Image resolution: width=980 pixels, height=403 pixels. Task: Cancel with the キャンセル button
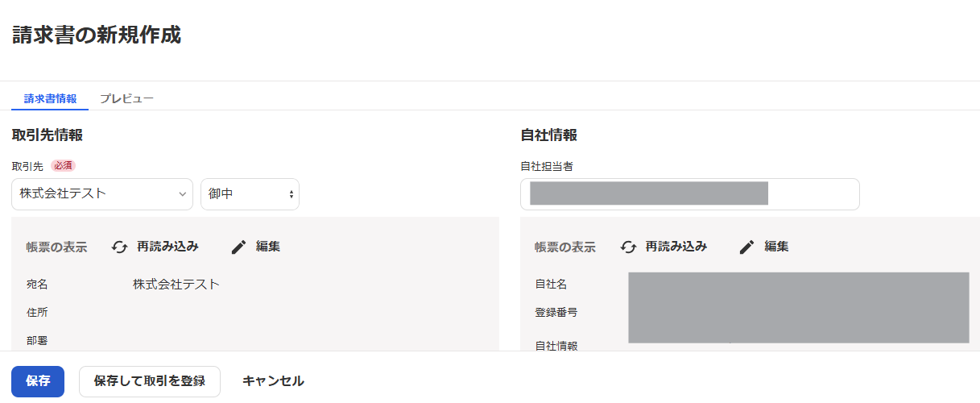[273, 381]
